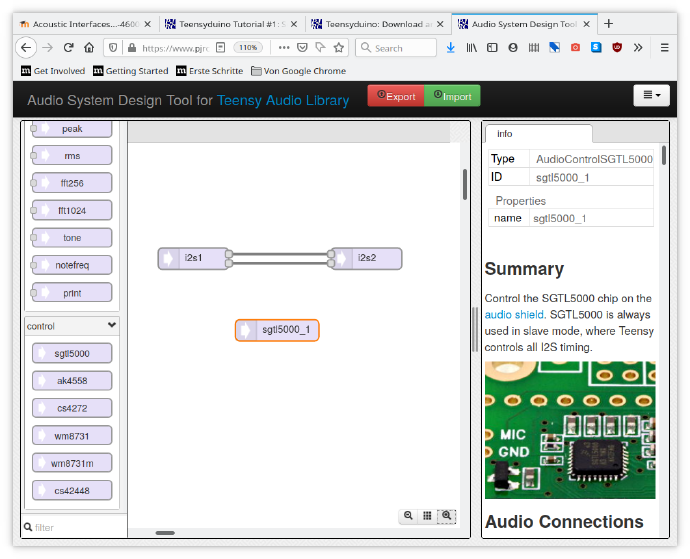This screenshot has width=690, height=559.
Task: Click the canvas vertical scrollbar handle
Action: (x=464, y=185)
